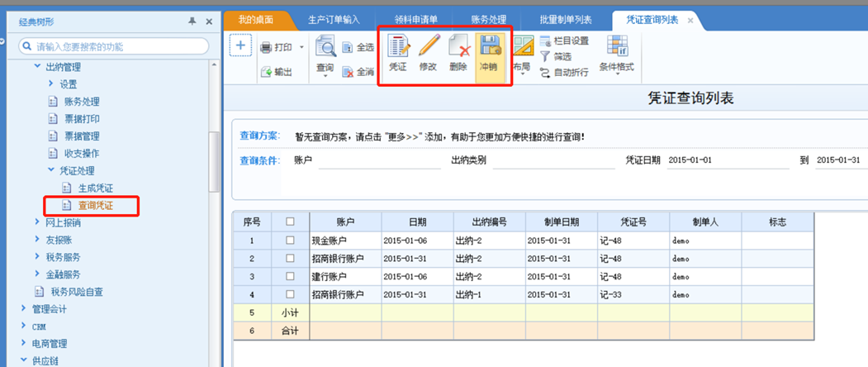Select the 凭证查询列表 tab
Image resolution: width=868 pixels, height=367 pixels.
[x=652, y=20]
